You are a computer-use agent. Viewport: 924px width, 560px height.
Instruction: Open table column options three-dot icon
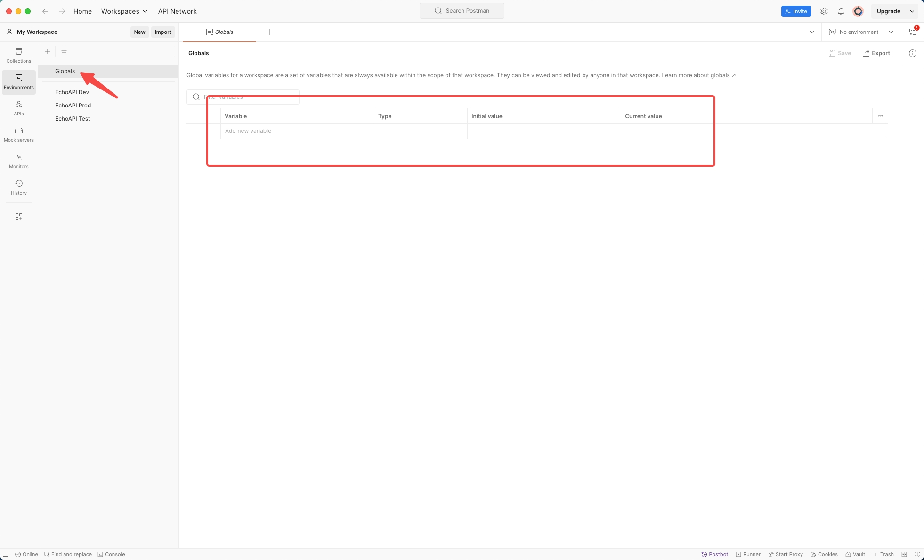880,116
